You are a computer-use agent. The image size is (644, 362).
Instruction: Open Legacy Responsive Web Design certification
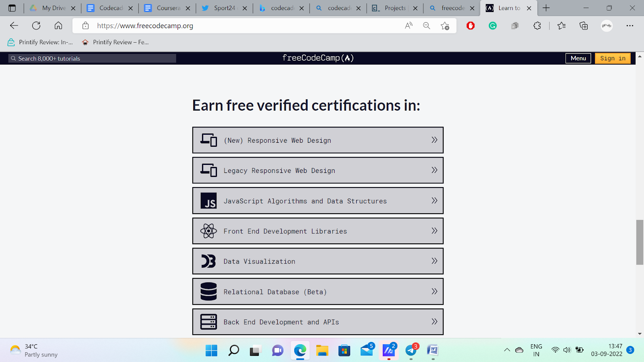(x=318, y=170)
